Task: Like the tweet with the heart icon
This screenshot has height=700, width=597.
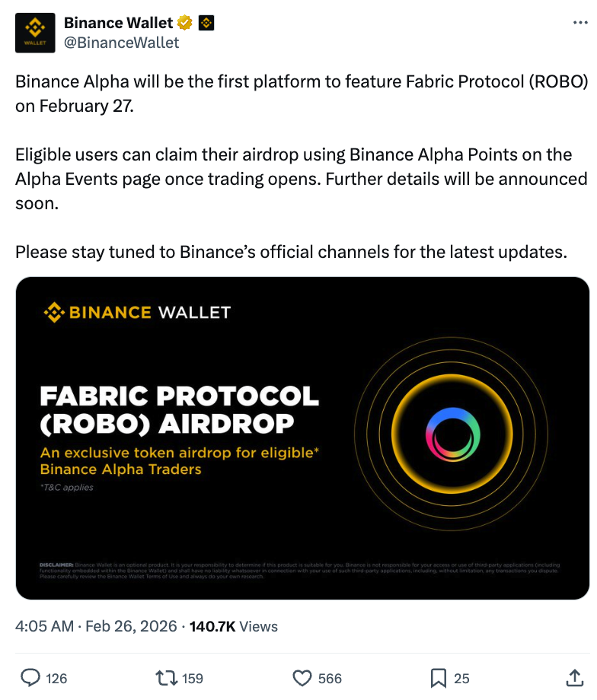Action: pos(303,677)
